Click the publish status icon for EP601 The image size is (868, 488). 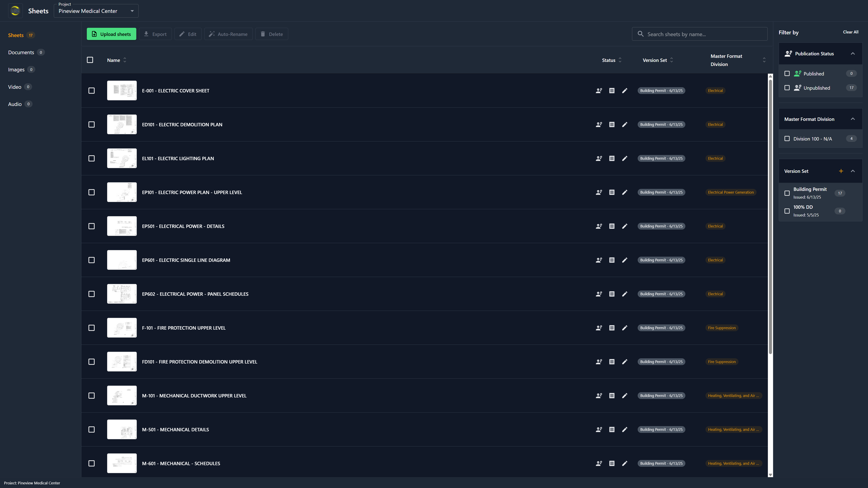click(x=599, y=260)
